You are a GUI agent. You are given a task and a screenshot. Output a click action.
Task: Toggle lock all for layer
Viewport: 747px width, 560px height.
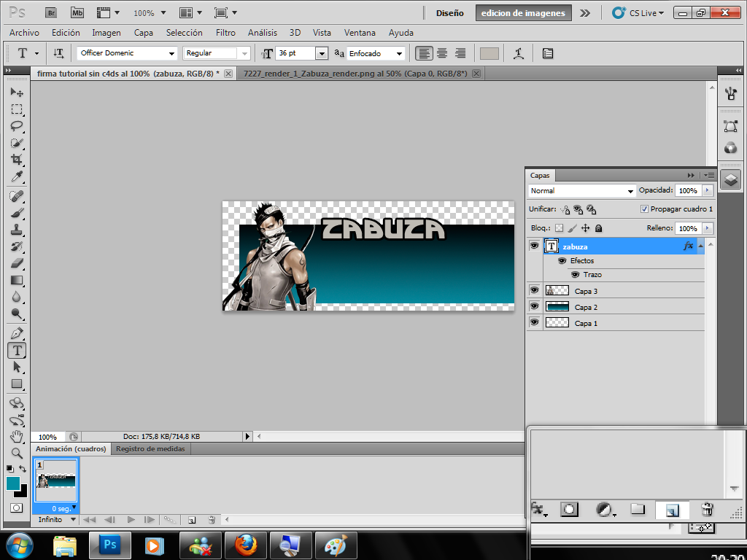599,228
